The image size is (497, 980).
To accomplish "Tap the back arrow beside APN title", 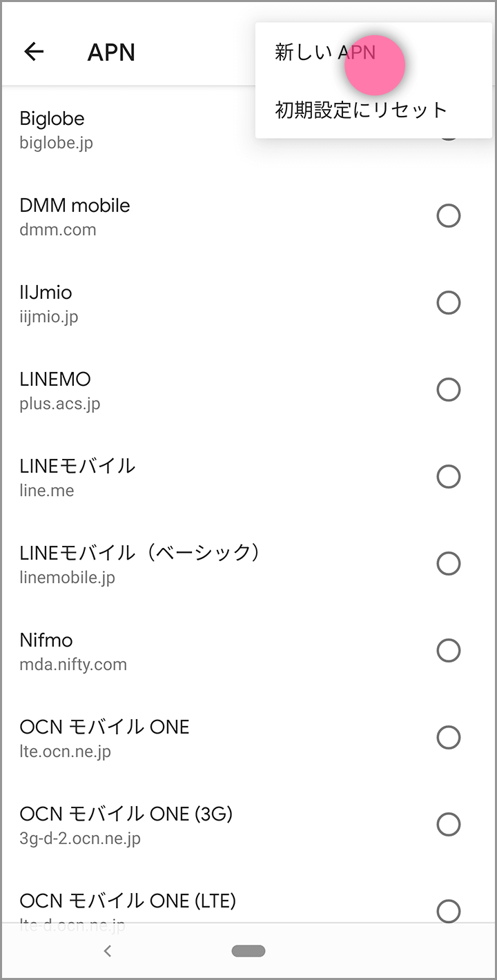I will tap(34, 52).
